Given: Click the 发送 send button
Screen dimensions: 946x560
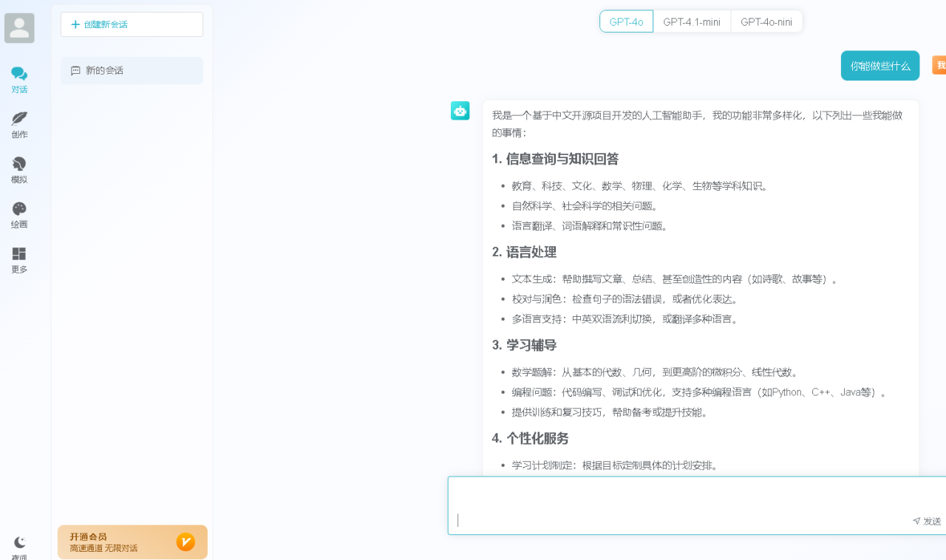Looking at the screenshot, I should coord(928,521).
